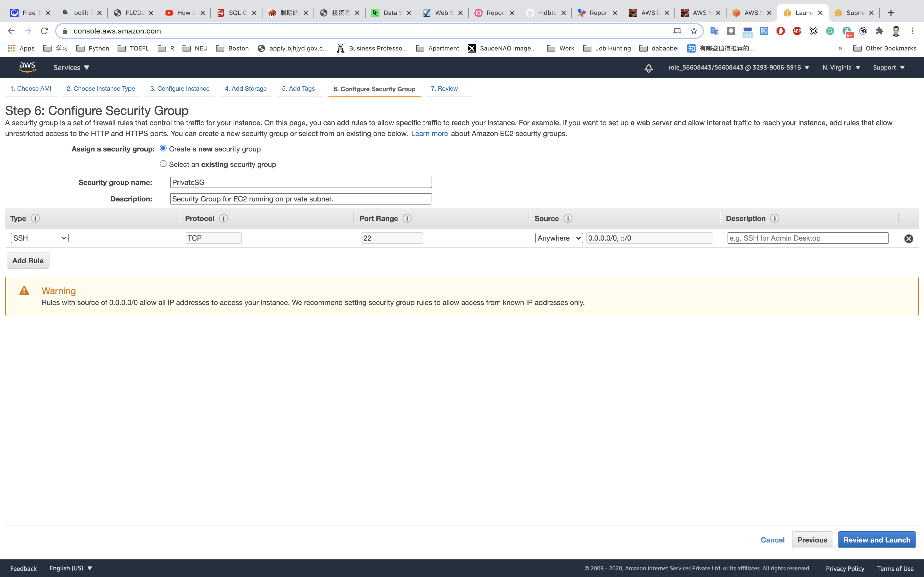Click the Source column info icon

tap(568, 218)
